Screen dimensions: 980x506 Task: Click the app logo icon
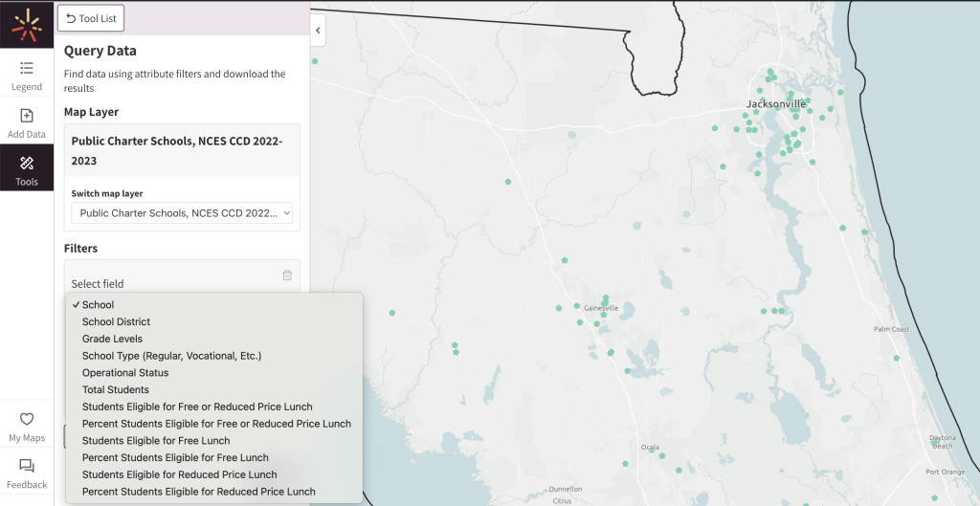[26, 24]
